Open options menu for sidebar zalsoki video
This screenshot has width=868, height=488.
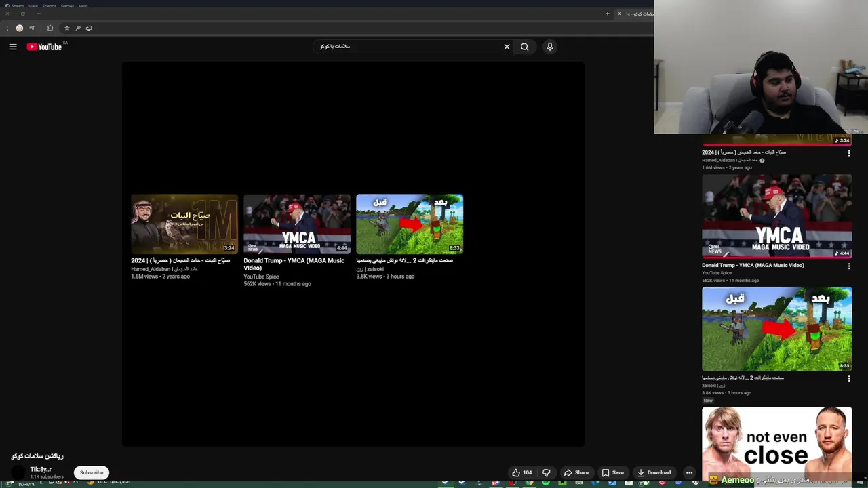tap(848, 379)
